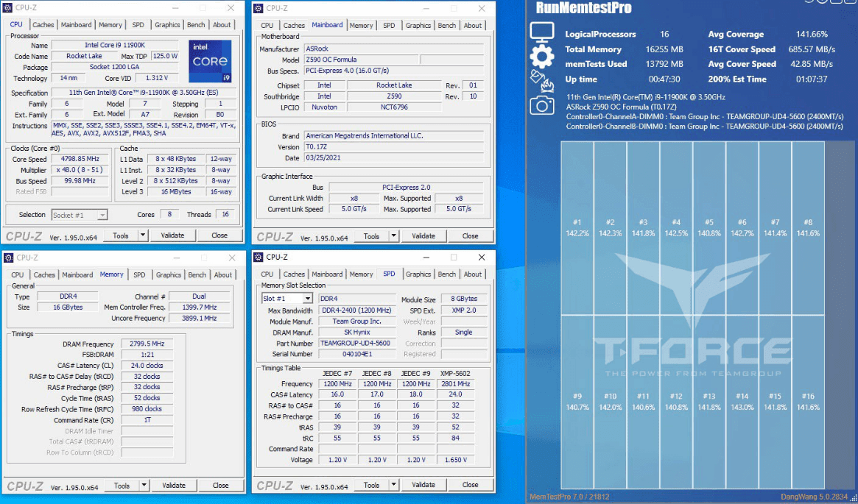Viewport: 858px width, 504px height.
Task: Click the CPU-Z title icon of the Motherboard window
Action: click(x=259, y=8)
